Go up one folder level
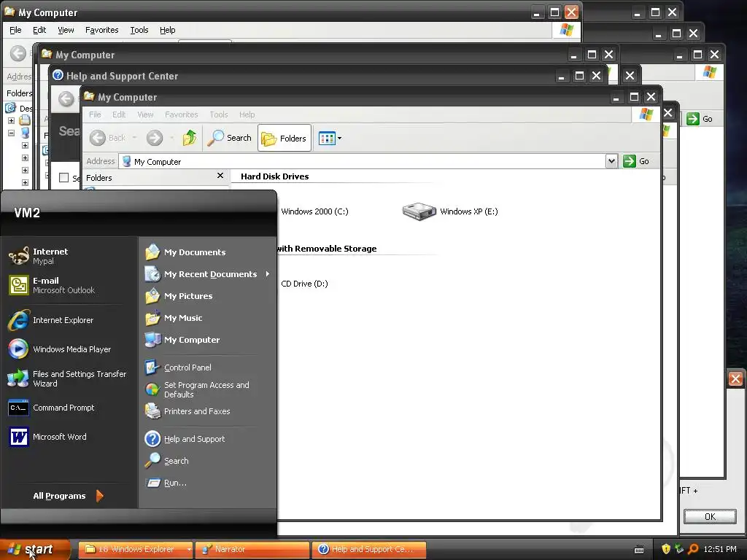747x560 pixels. (x=190, y=138)
